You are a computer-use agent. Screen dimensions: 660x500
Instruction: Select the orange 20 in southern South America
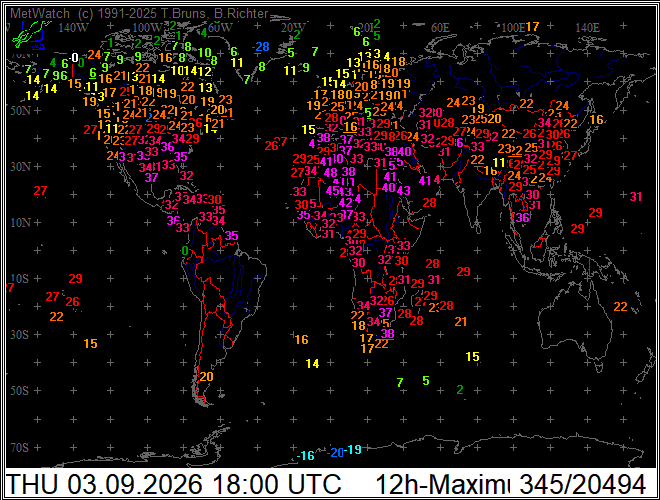click(206, 376)
